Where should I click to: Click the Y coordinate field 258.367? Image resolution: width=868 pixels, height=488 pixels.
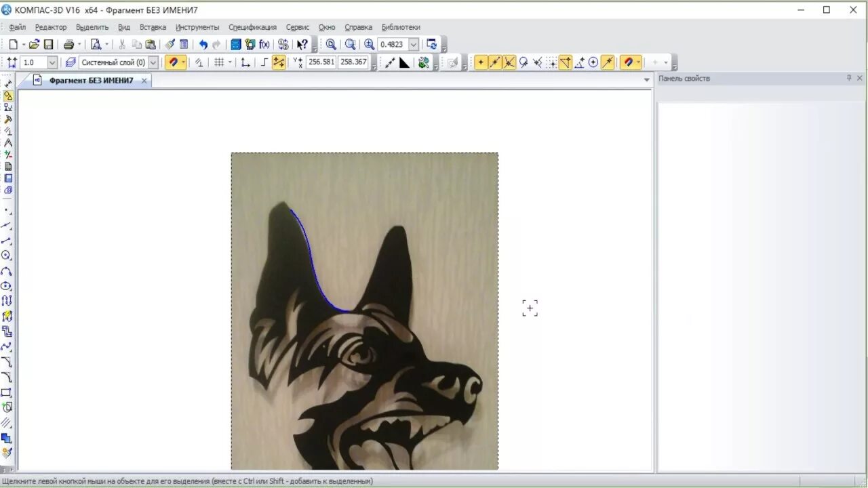(x=353, y=62)
